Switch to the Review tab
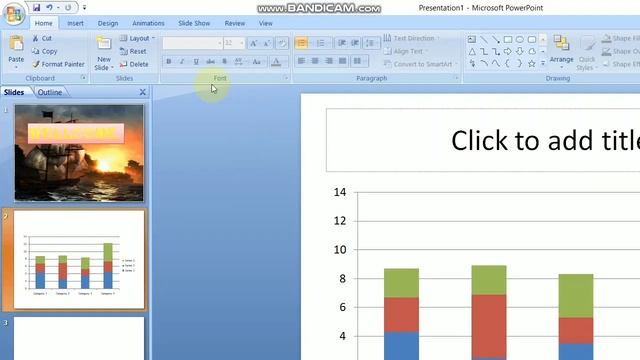Screen dimensions: 640x360 tap(235, 23)
